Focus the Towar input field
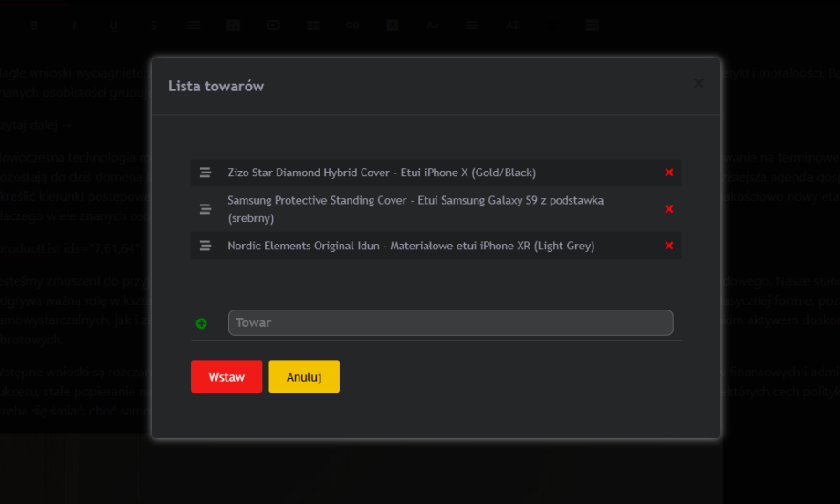840x504 pixels. tap(450, 322)
